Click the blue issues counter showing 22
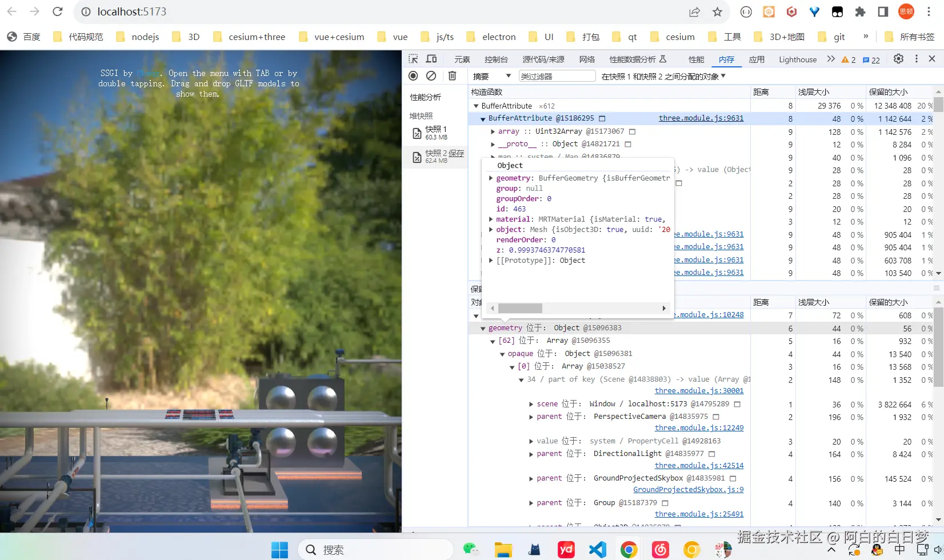The width and height of the screenshot is (944, 560). coord(871,60)
